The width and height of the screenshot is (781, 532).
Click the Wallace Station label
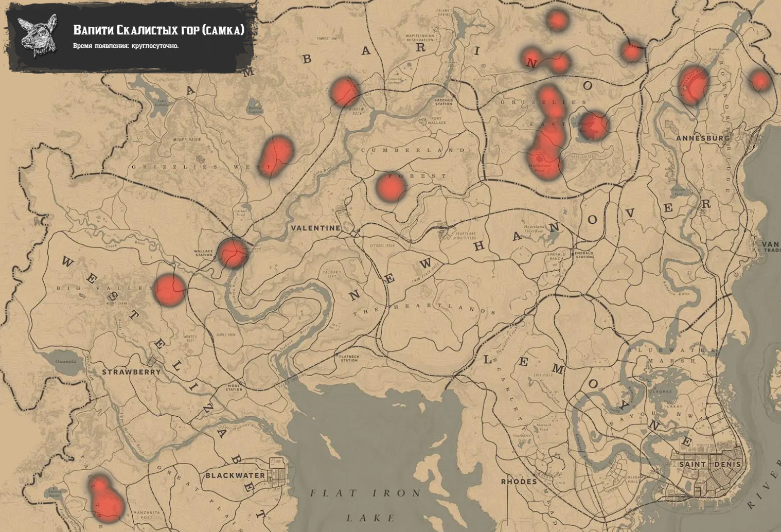point(204,253)
